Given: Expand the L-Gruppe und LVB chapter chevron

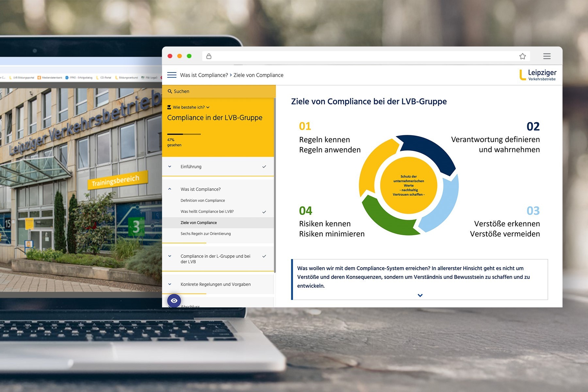Looking at the screenshot, I should [170, 256].
